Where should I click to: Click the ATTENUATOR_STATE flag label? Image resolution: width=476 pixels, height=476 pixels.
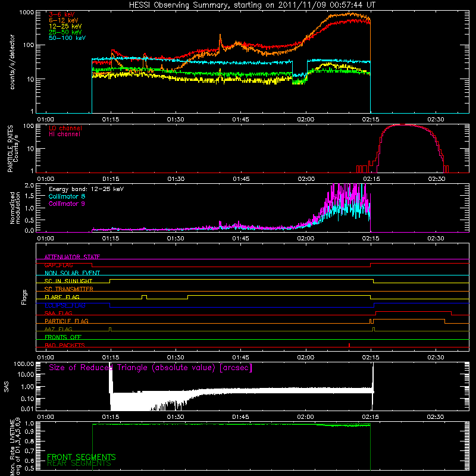pyautogui.click(x=72, y=257)
